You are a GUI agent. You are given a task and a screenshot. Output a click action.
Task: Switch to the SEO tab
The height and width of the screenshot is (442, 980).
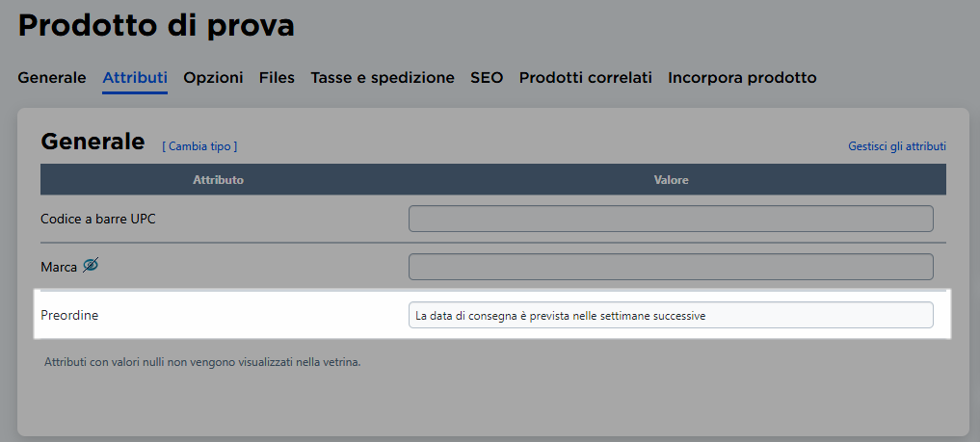pos(487,78)
